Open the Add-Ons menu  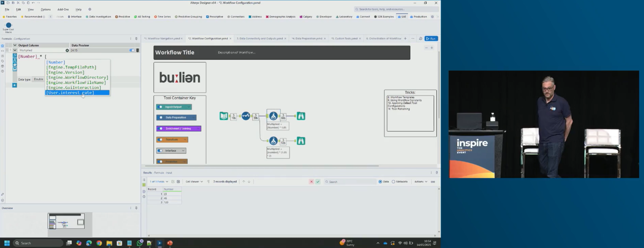click(x=63, y=9)
